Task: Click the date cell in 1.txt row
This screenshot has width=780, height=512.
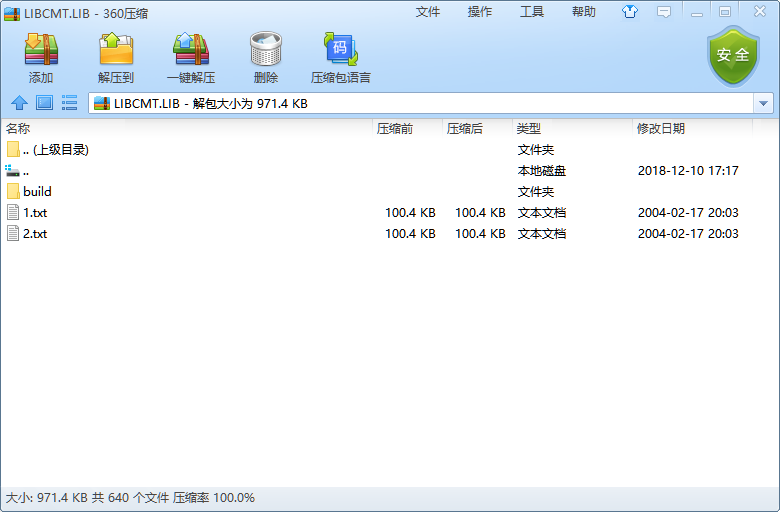Action: coord(688,213)
